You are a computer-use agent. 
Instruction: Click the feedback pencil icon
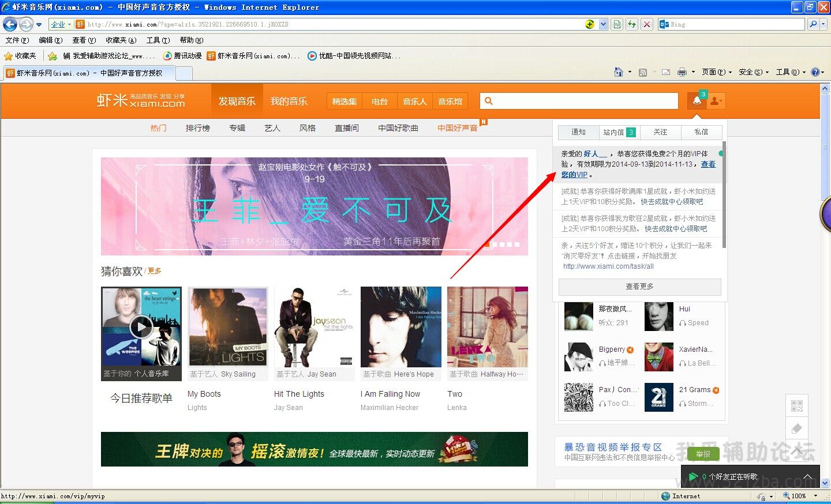click(x=797, y=428)
